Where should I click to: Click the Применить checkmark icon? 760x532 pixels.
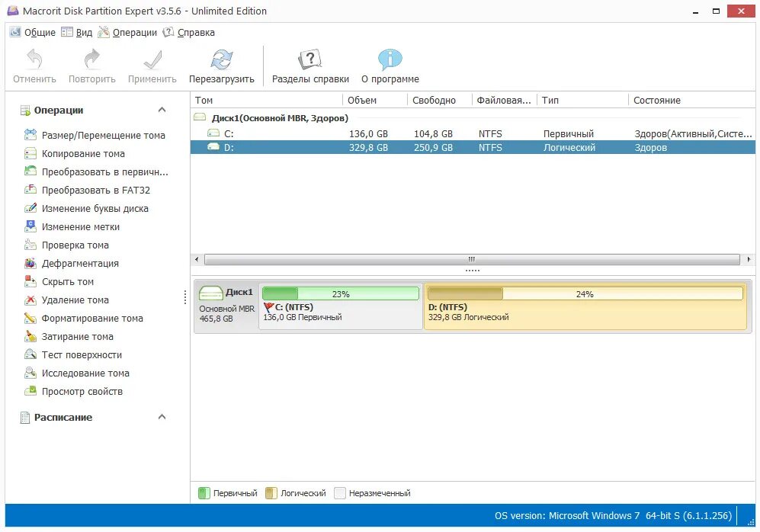pyautogui.click(x=152, y=60)
